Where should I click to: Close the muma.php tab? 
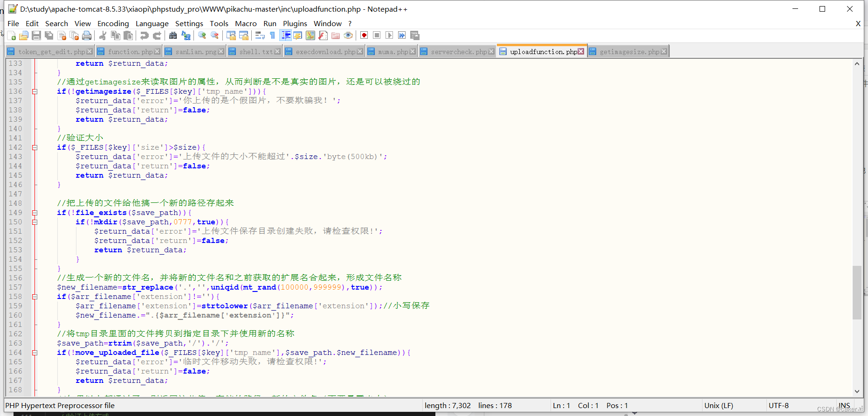[413, 51]
